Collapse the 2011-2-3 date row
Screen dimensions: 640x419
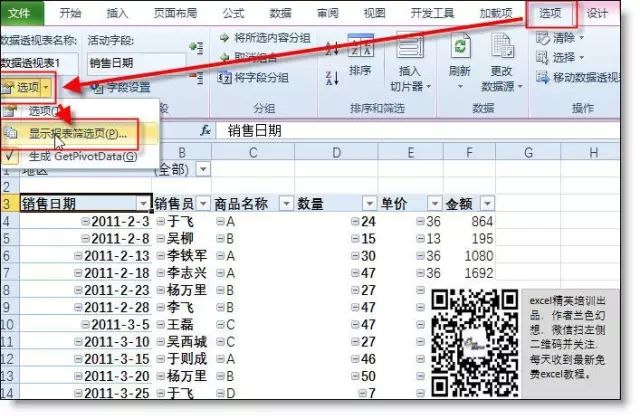tap(85, 221)
